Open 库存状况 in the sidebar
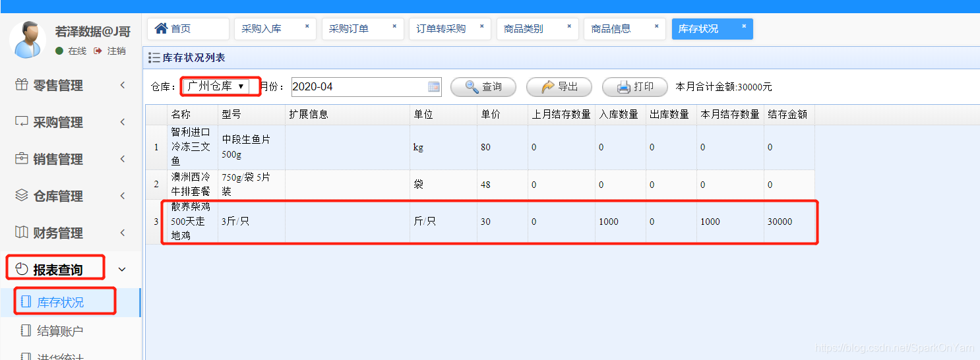 (71, 303)
